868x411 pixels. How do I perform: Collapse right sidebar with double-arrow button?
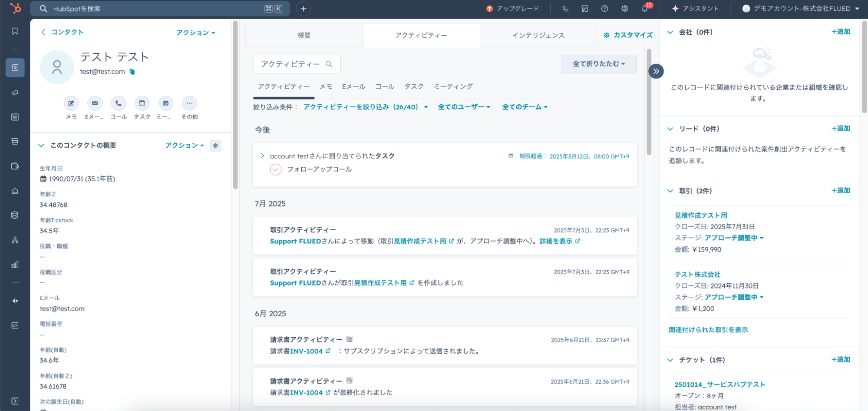click(656, 71)
